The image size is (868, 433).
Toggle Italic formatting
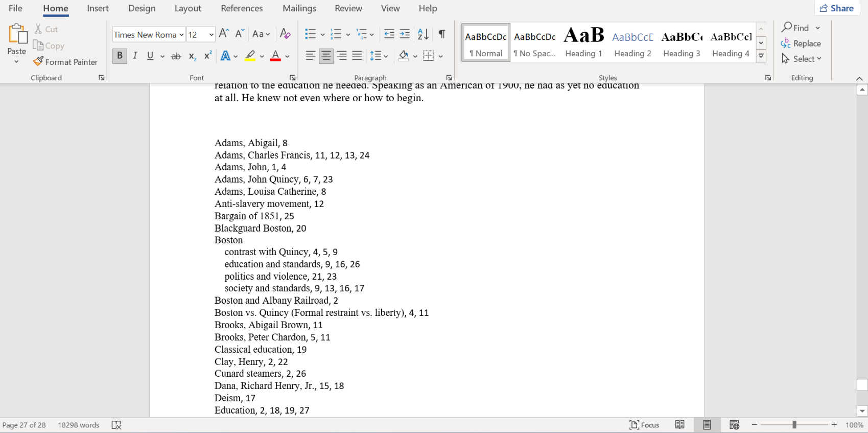pyautogui.click(x=135, y=56)
